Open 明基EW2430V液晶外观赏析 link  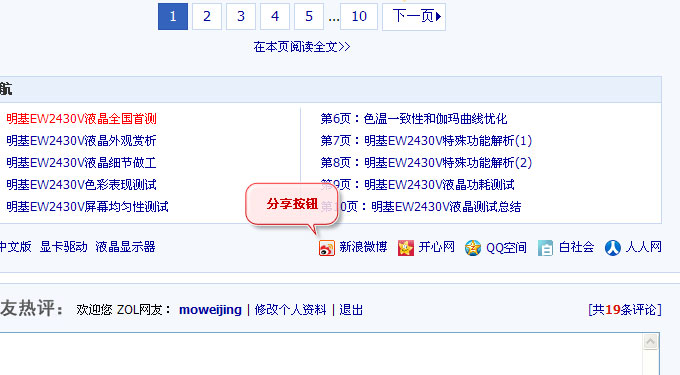pyautogui.click(x=82, y=141)
